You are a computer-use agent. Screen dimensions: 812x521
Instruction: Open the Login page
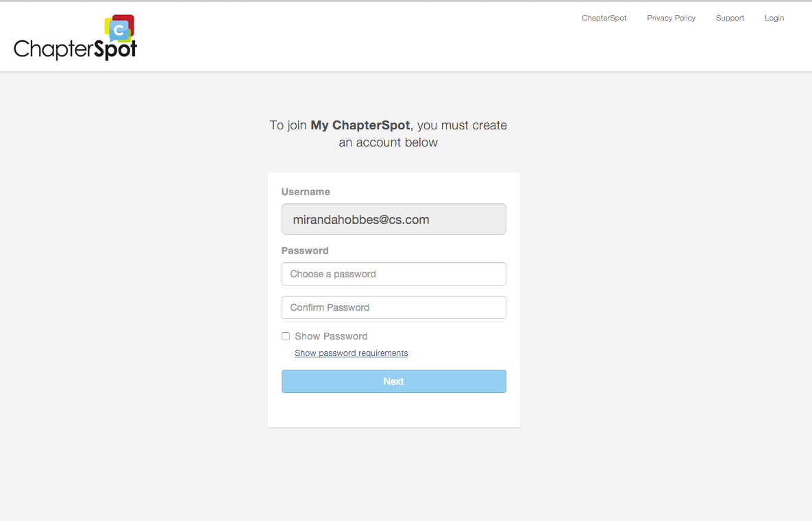(774, 18)
